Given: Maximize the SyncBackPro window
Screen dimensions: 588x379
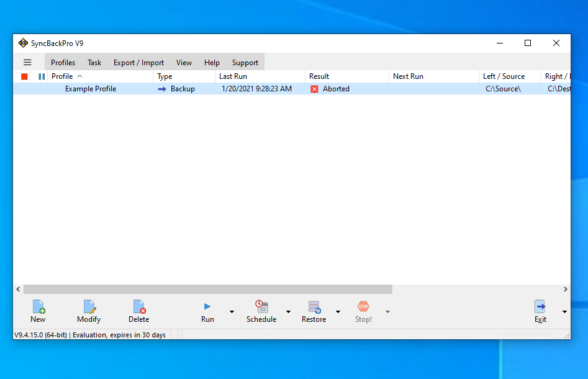Looking at the screenshot, I should coord(528,43).
